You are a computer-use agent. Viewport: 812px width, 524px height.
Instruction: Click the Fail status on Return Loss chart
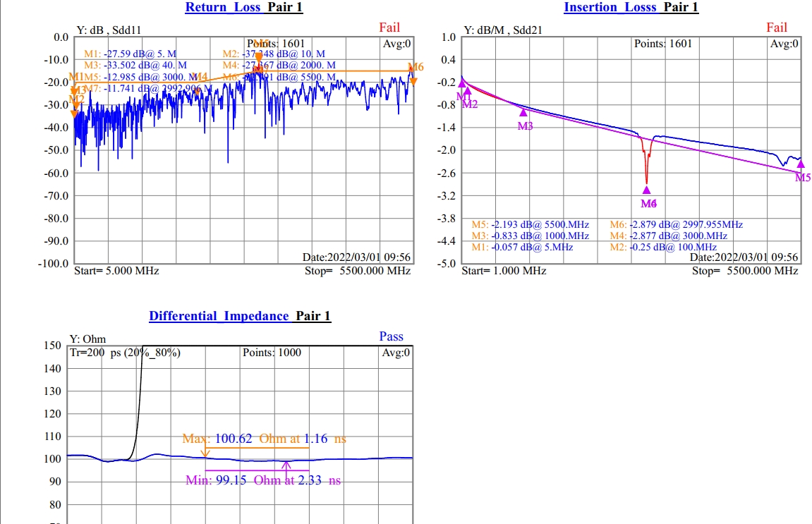coord(389,28)
